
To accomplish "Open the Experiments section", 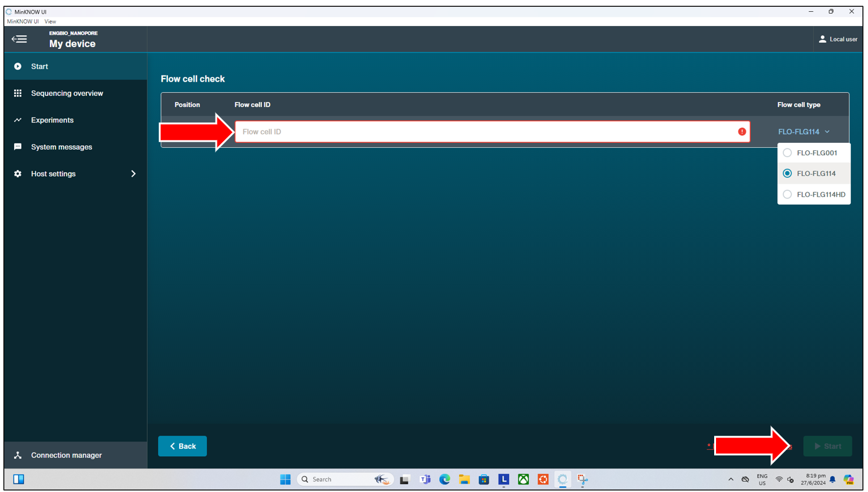I will (75, 120).
